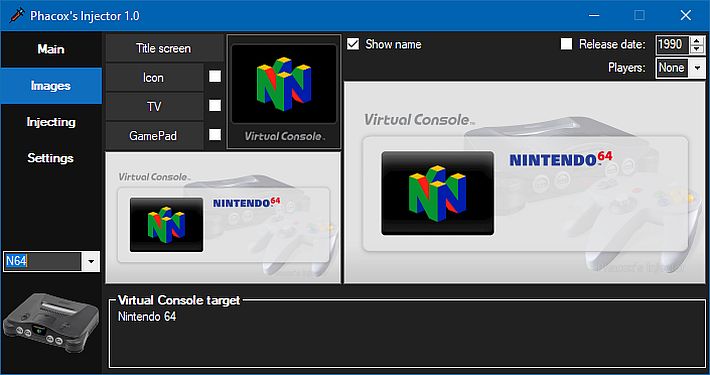Click the 'Nintendo 64' target text
710x375 pixels.
147,317
